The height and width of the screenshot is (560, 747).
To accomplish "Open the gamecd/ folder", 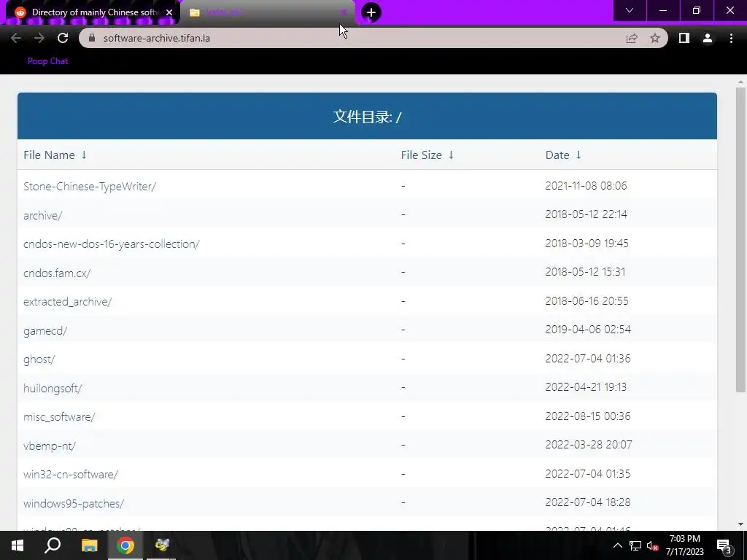I will tap(45, 330).
